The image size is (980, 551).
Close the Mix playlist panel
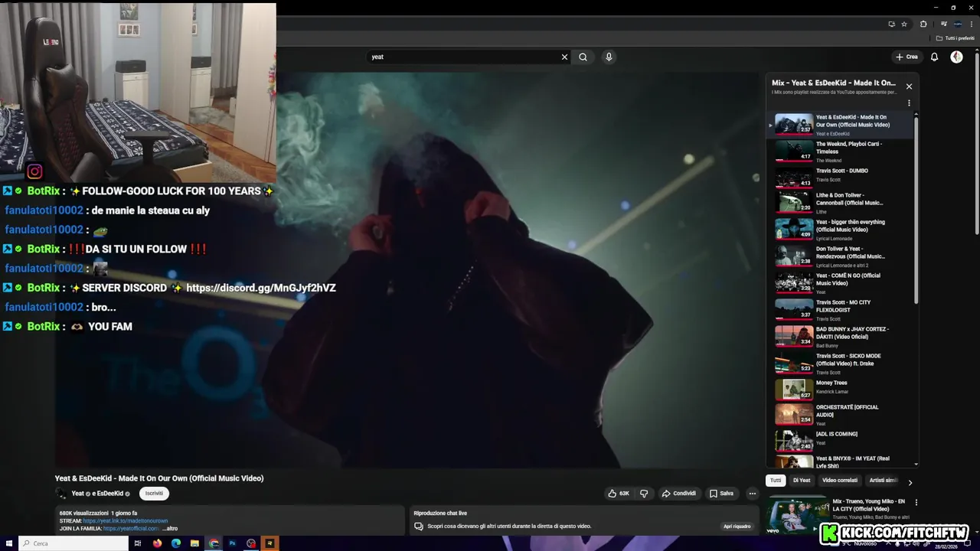[909, 86]
